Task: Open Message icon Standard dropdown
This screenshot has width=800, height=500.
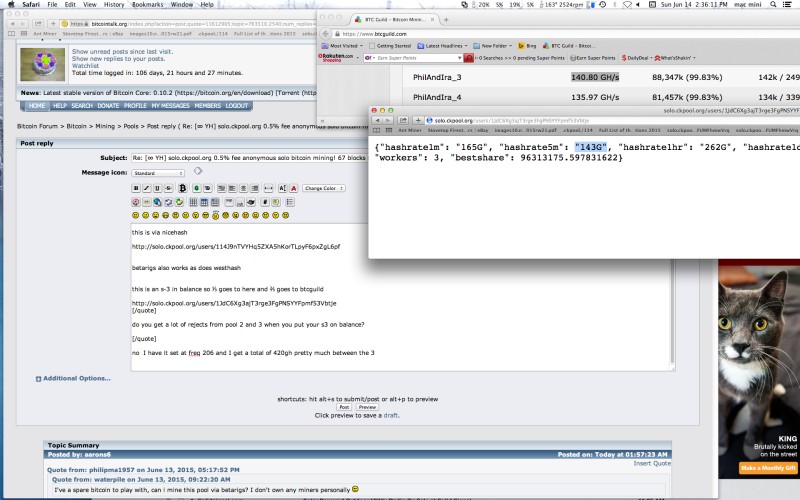Action: pyautogui.click(x=158, y=173)
